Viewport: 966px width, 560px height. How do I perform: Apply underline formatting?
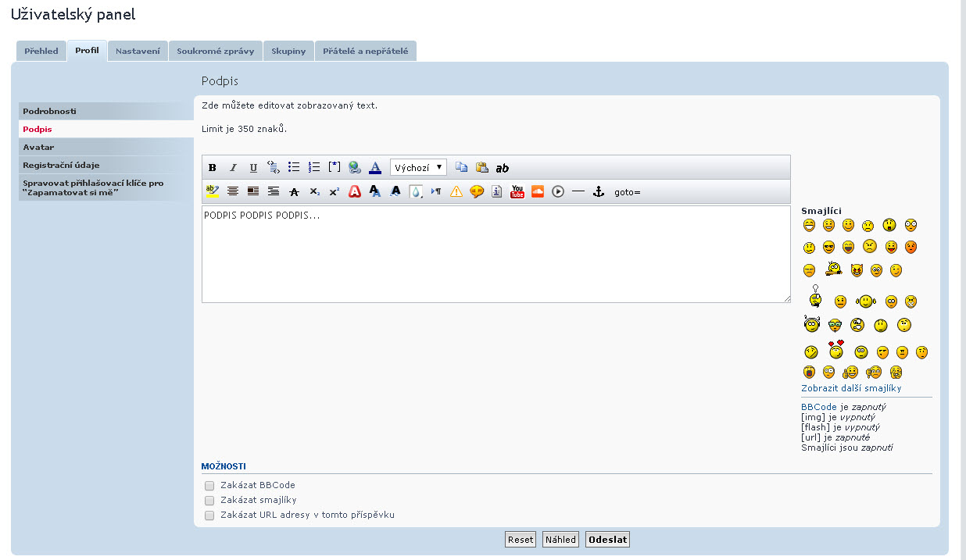coord(253,168)
